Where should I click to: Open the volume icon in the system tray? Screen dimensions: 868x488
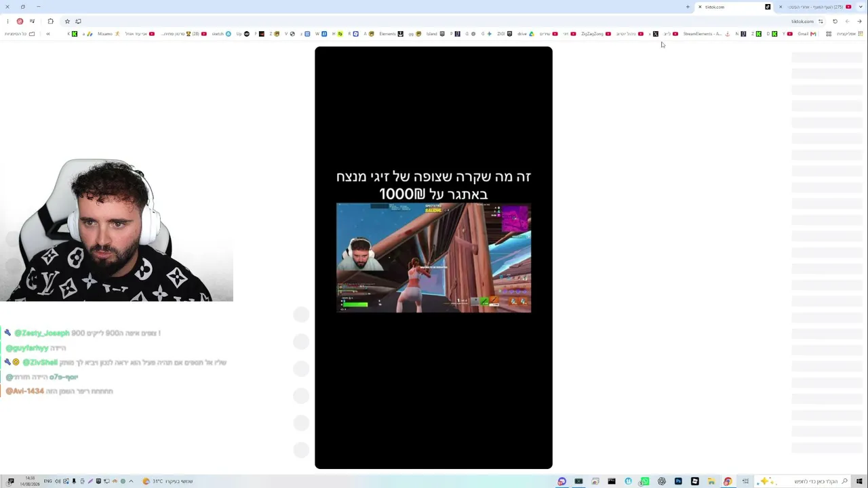pos(58,481)
